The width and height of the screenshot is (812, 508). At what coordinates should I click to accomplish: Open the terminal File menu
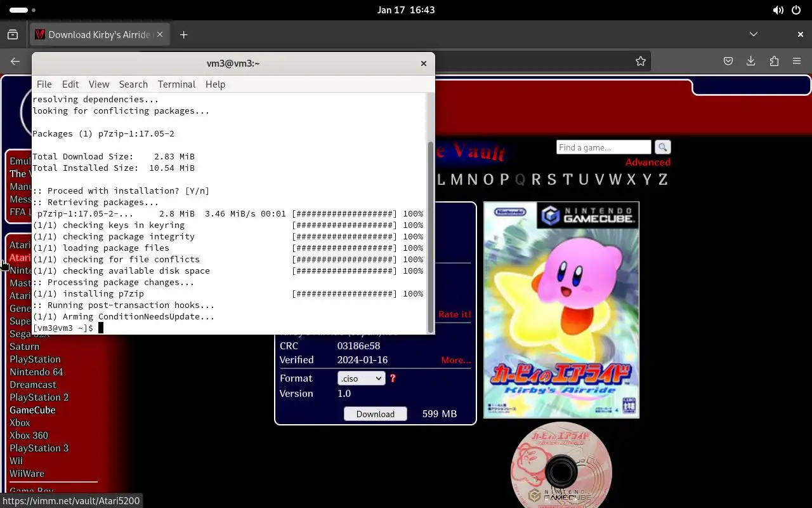point(44,84)
